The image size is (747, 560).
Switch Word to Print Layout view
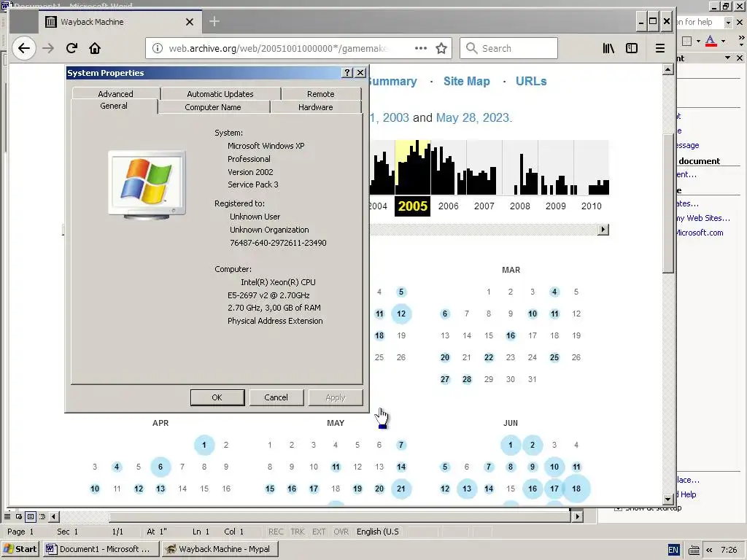(31, 516)
